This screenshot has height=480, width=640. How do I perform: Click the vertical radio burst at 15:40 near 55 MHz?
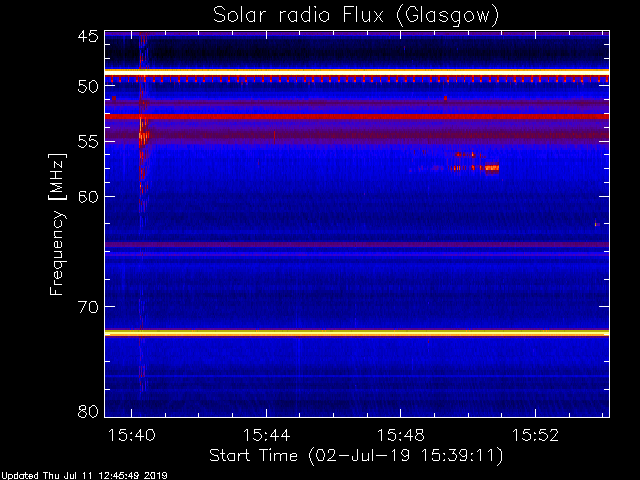click(x=143, y=137)
